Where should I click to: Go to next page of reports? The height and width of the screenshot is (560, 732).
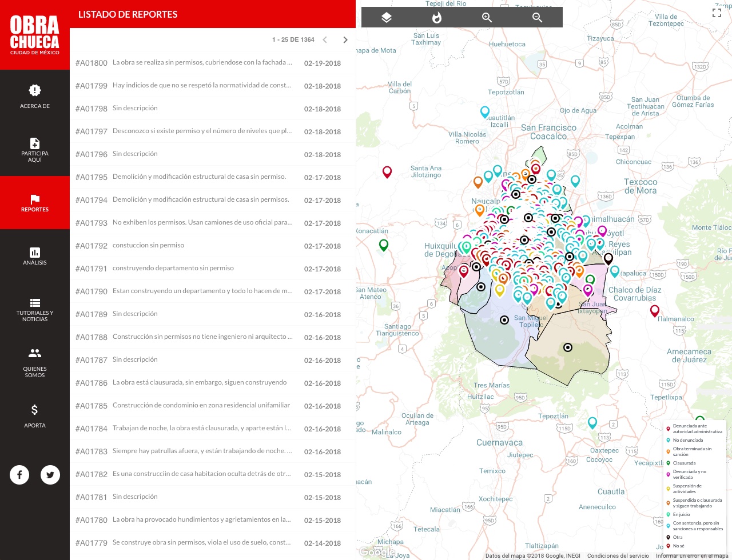pyautogui.click(x=345, y=40)
